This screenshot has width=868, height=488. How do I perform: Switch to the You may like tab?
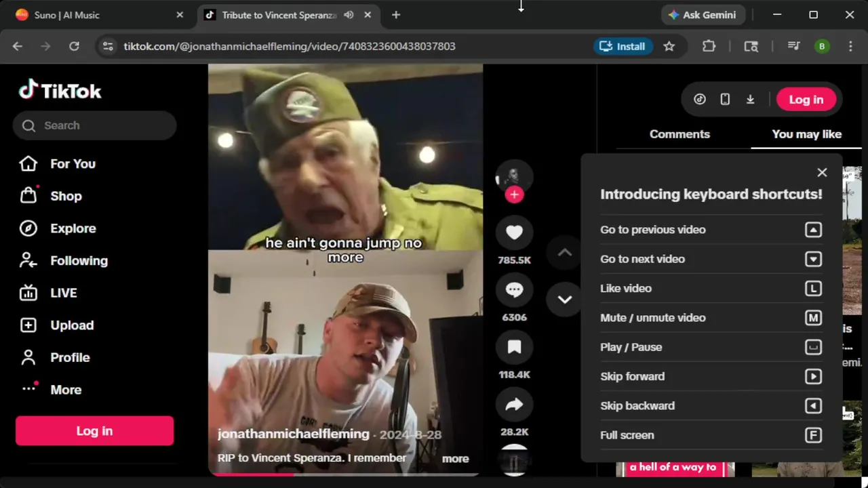click(806, 134)
